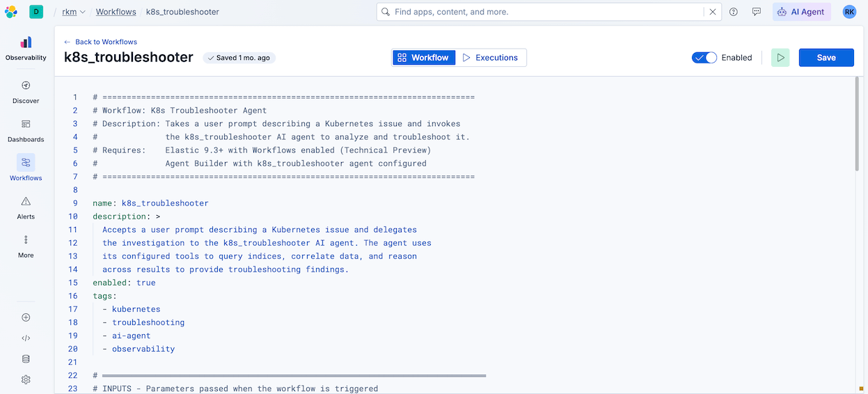Toggle the workflow Enabled switch
The width and height of the screenshot is (868, 394).
click(704, 58)
